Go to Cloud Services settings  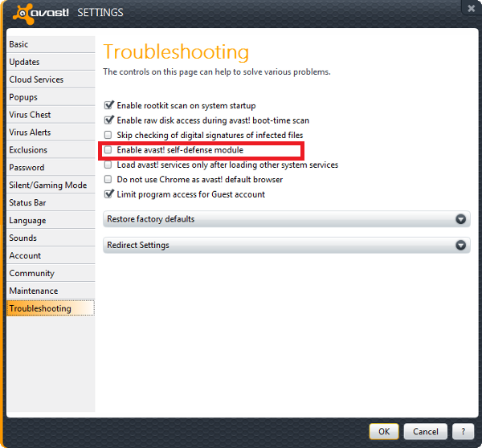(51, 79)
